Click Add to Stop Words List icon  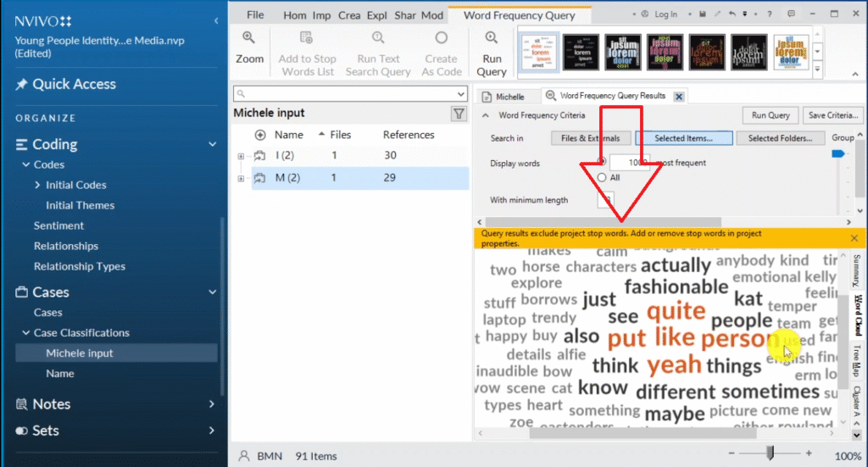click(x=307, y=38)
